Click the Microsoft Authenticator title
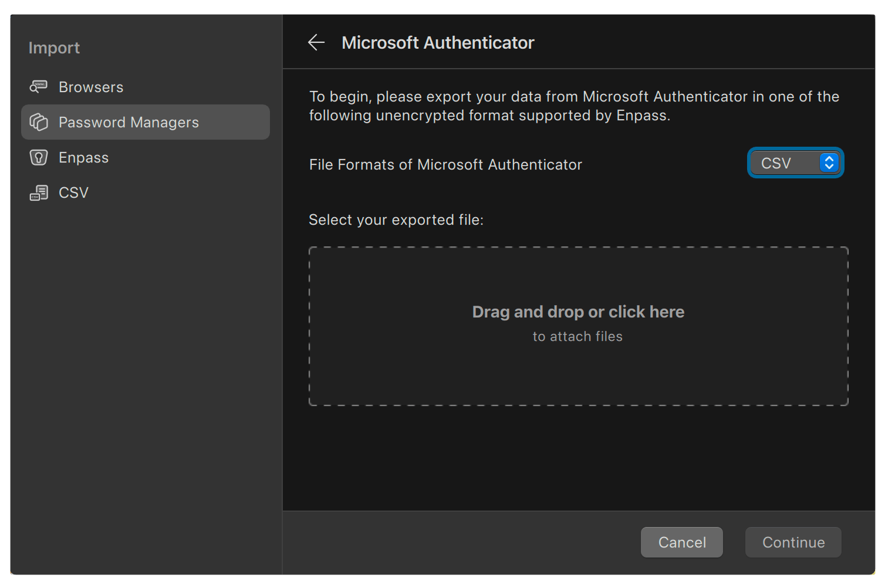 click(438, 43)
